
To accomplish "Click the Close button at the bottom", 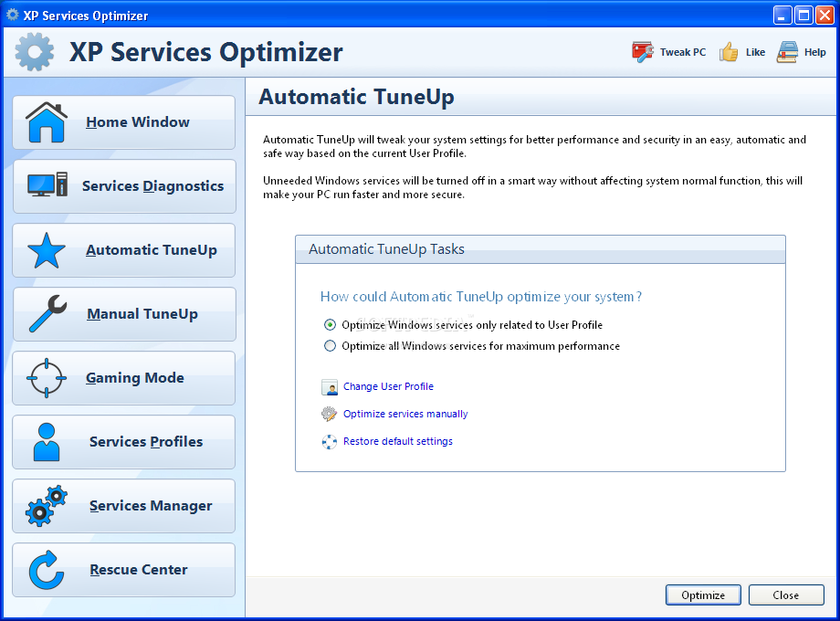I will click(786, 595).
